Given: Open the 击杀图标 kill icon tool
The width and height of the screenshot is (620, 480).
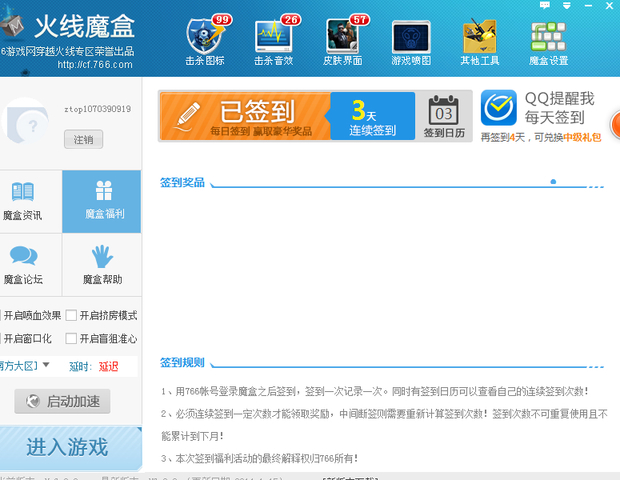Looking at the screenshot, I should [205, 41].
